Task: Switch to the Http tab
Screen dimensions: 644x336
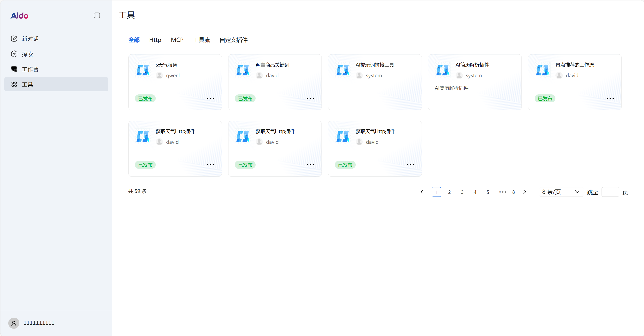Action: tap(155, 40)
